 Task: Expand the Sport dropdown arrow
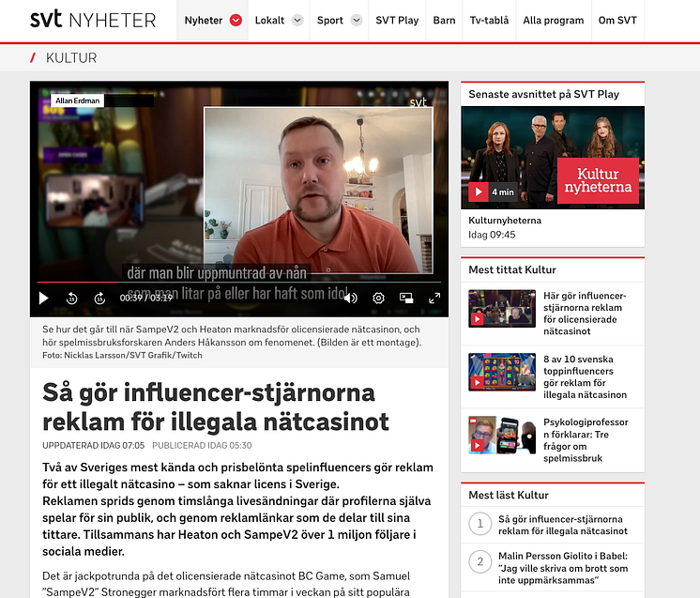357,20
